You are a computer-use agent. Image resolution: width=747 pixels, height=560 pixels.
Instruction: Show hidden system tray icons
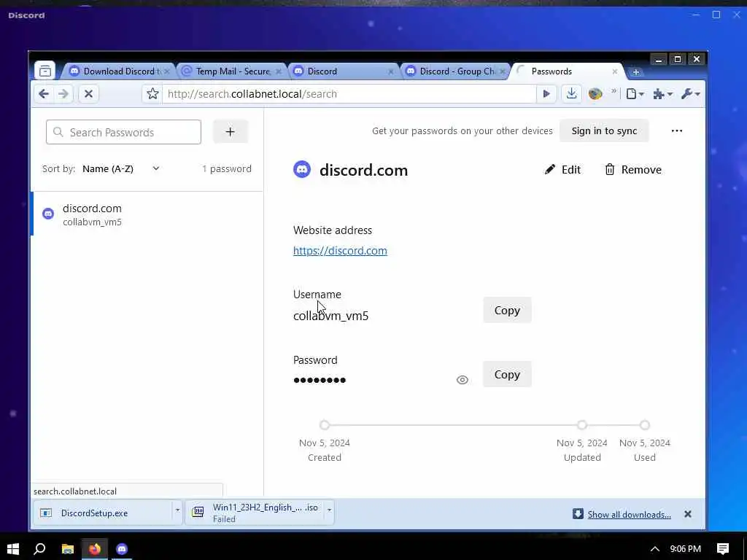pos(655,549)
